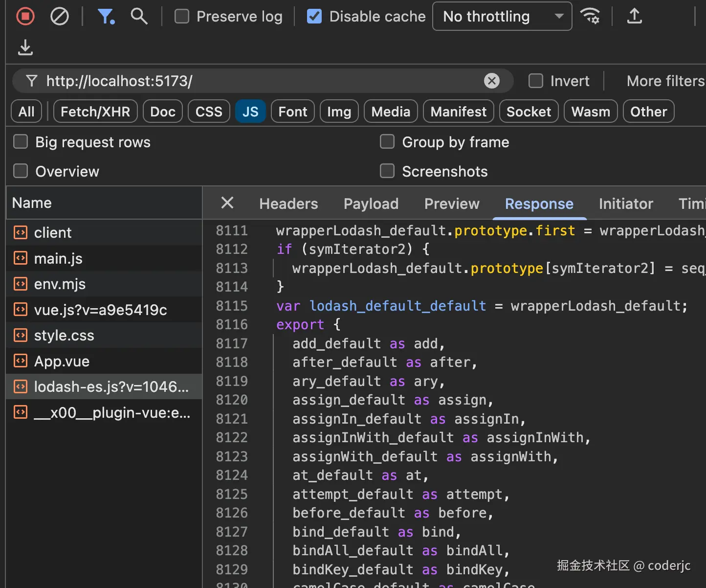Open the No throttling dropdown
Viewport: 706px width, 588px height.
click(x=502, y=16)
